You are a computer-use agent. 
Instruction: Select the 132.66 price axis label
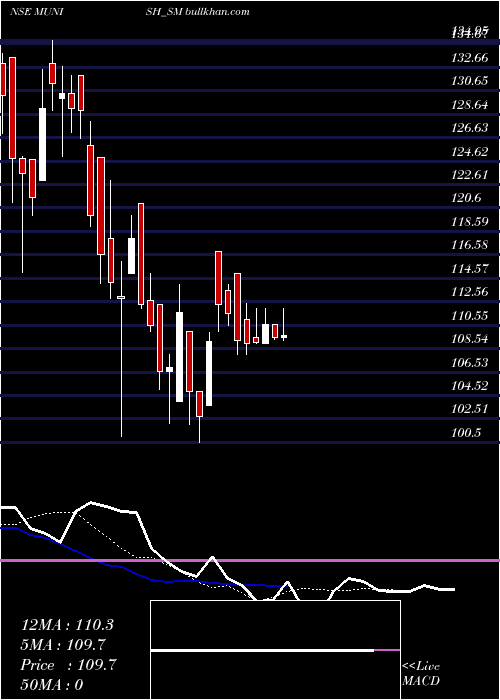point(470,58)
